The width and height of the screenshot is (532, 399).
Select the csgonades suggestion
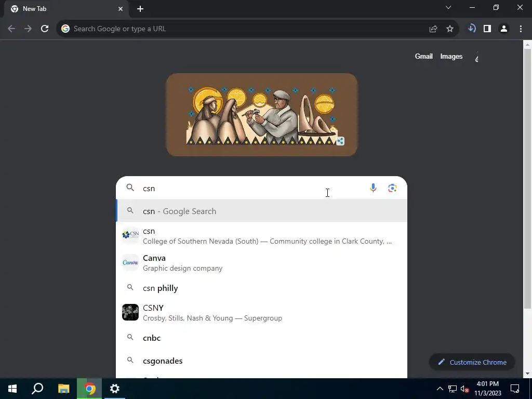pos(262,361)
